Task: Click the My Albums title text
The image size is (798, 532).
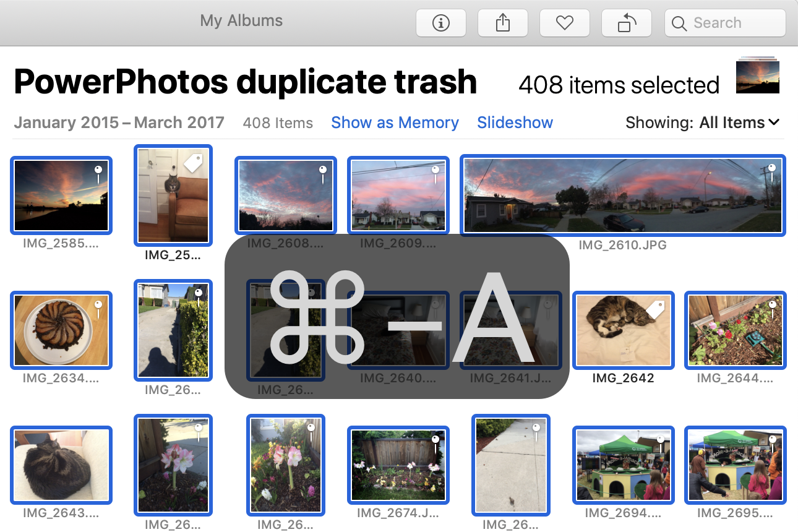Action: pos(241,20)
